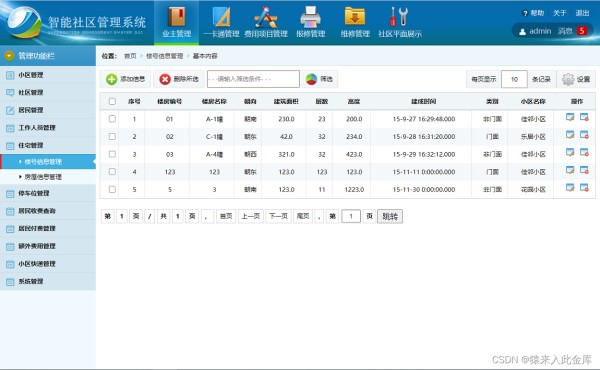Image resolution: width=600 pixels, height=370 pixels.
Task: Check the checkbox for row 2
Action: click(x=112, y=137)
